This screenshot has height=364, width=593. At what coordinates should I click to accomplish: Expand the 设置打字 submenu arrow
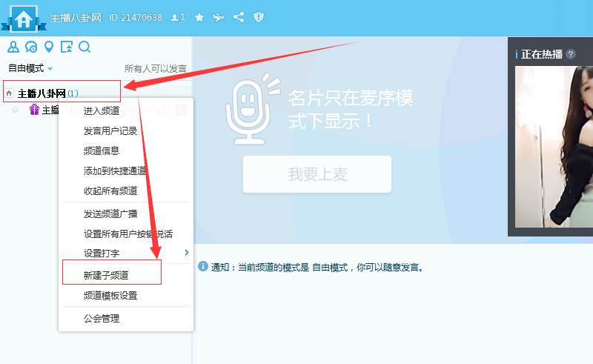186,253
